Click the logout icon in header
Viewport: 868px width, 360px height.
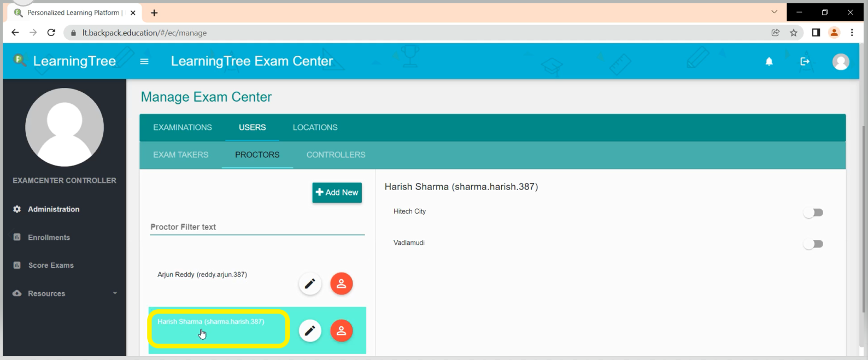pos(805,62)
